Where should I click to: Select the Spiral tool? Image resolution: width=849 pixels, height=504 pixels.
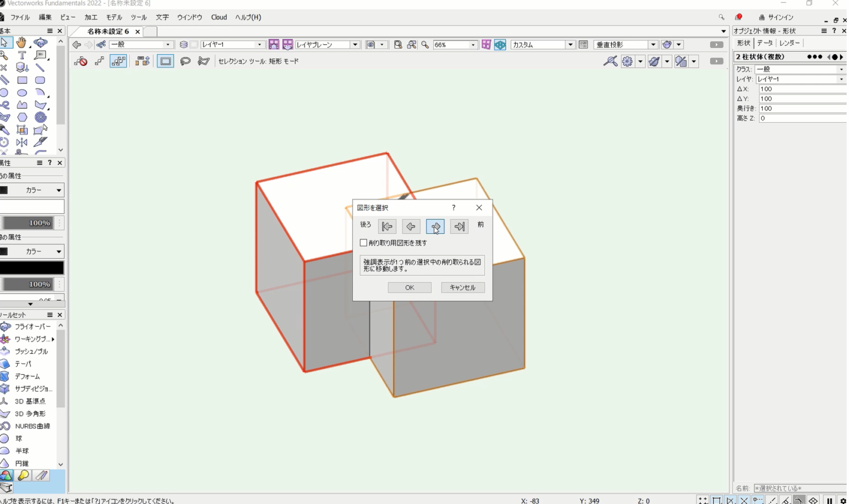tap(40, 117)
